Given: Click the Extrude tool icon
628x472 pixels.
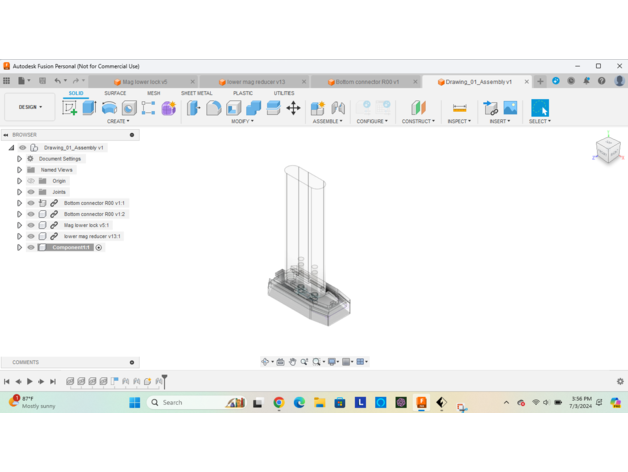Looking at the screenshot, I should pyautogui.click(x=89, y=108).
